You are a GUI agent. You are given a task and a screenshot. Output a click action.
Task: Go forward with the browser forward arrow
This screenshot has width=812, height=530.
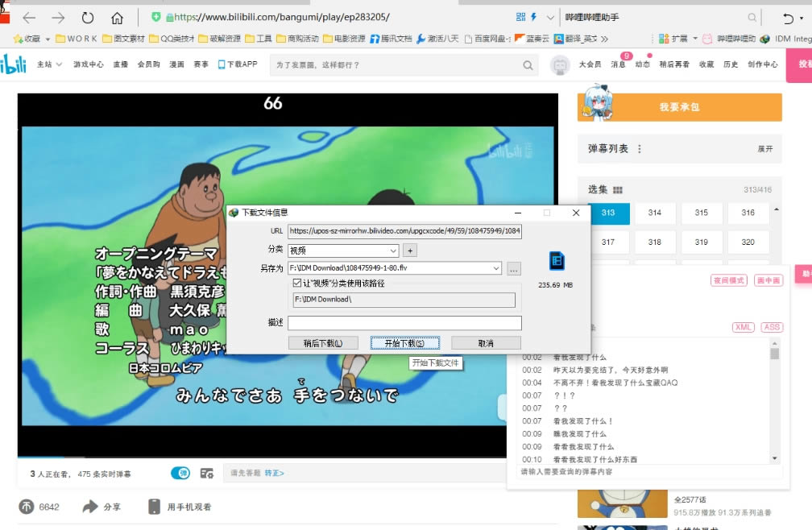tap(58, 18)
